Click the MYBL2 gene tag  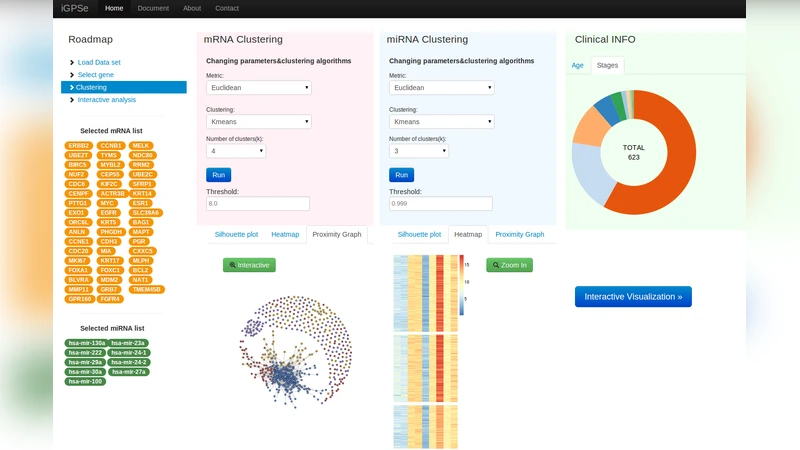point(111,165)
